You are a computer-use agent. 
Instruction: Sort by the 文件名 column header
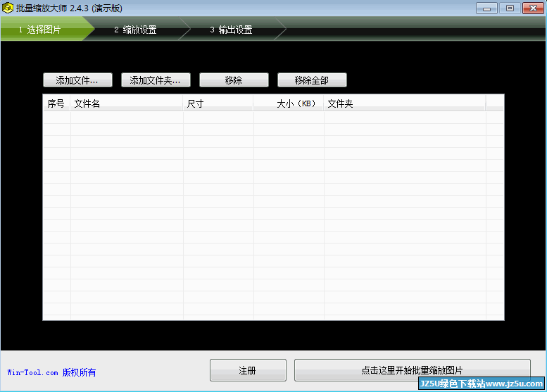127,103
